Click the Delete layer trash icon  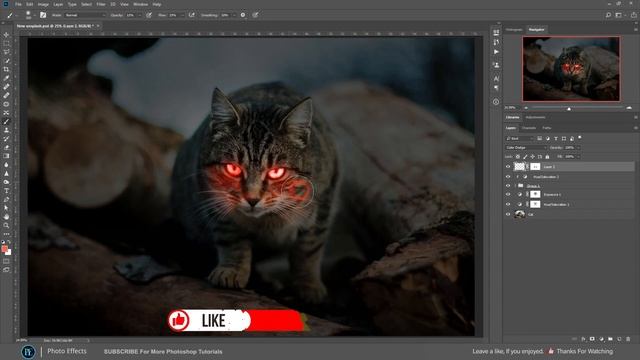(x=628, y=339)
